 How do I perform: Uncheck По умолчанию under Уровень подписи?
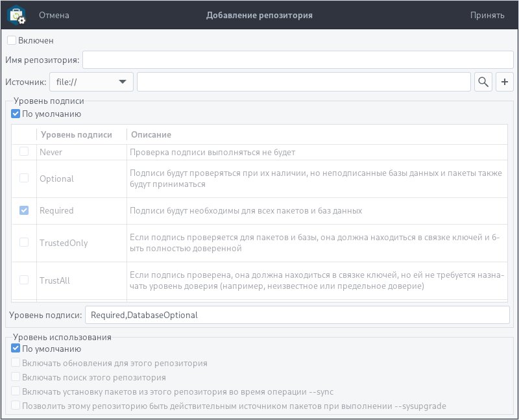coord(14,114)
